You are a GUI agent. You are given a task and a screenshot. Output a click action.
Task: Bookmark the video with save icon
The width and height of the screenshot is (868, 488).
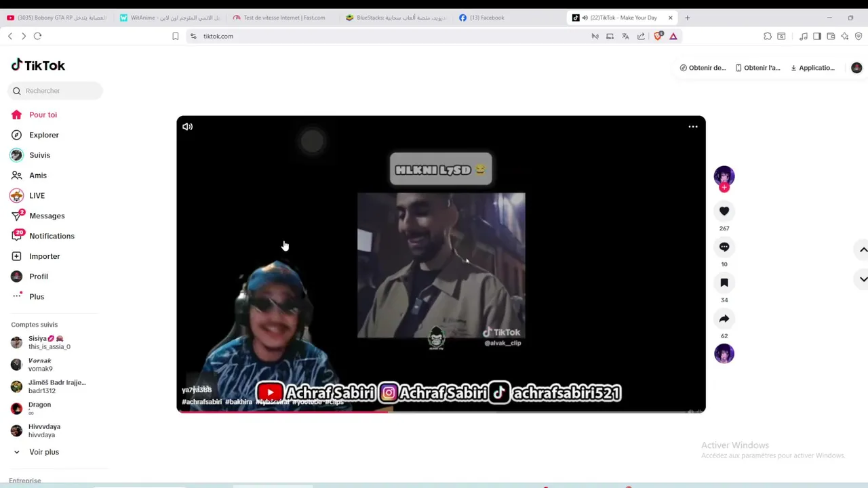[724, 283]
